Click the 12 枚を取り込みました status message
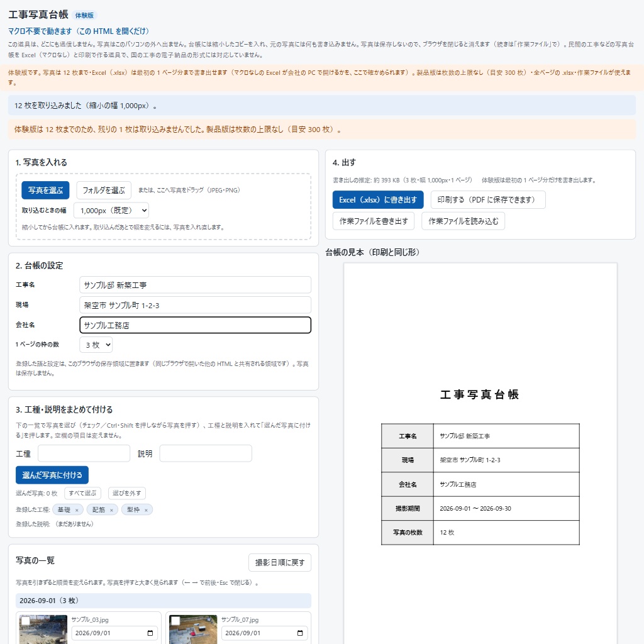 (322, 106)
